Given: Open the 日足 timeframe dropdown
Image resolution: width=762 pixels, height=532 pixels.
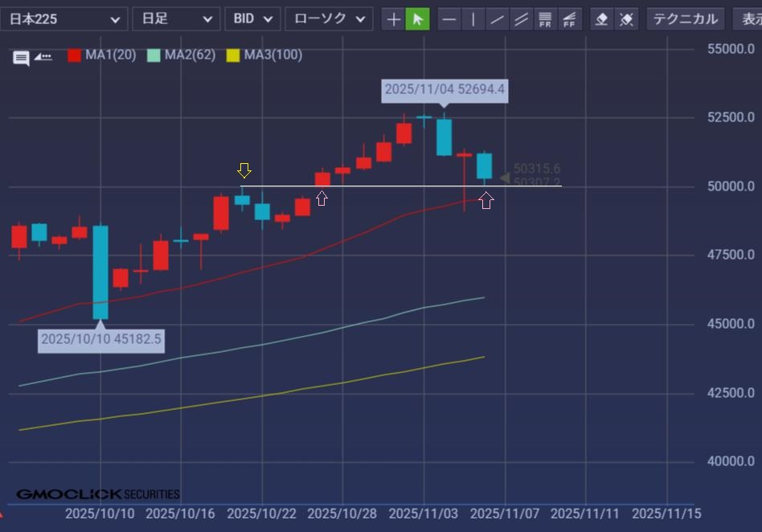Looking at the screenshot, I should click(175, 19).
